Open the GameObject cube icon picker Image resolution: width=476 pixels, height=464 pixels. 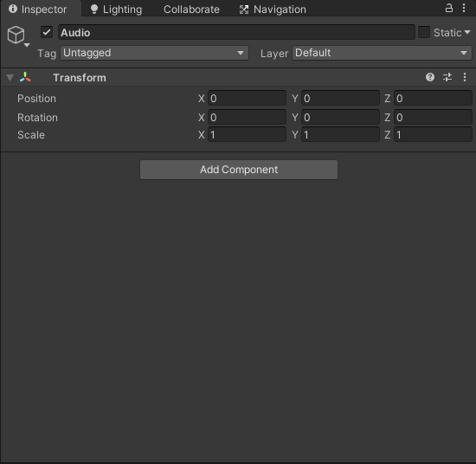click(x=17, y=35)
